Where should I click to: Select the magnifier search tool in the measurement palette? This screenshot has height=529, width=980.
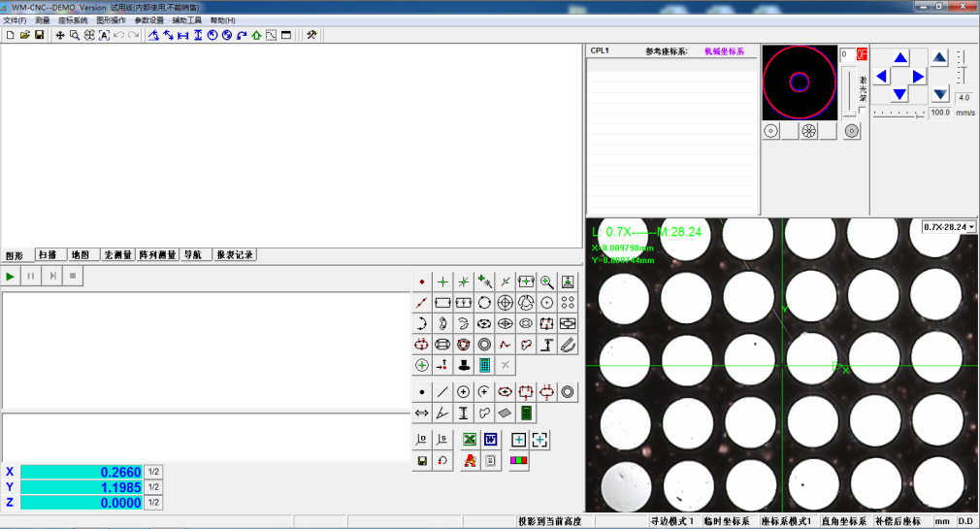(x=547, y=281)
